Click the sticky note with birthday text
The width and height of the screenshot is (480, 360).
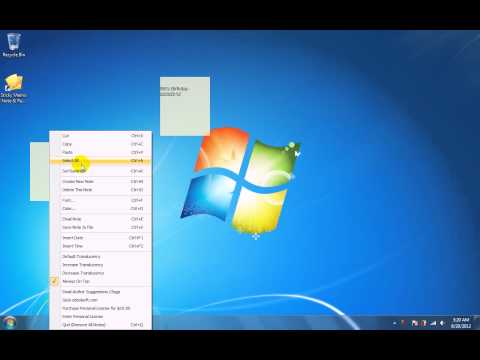click(185, 106)
